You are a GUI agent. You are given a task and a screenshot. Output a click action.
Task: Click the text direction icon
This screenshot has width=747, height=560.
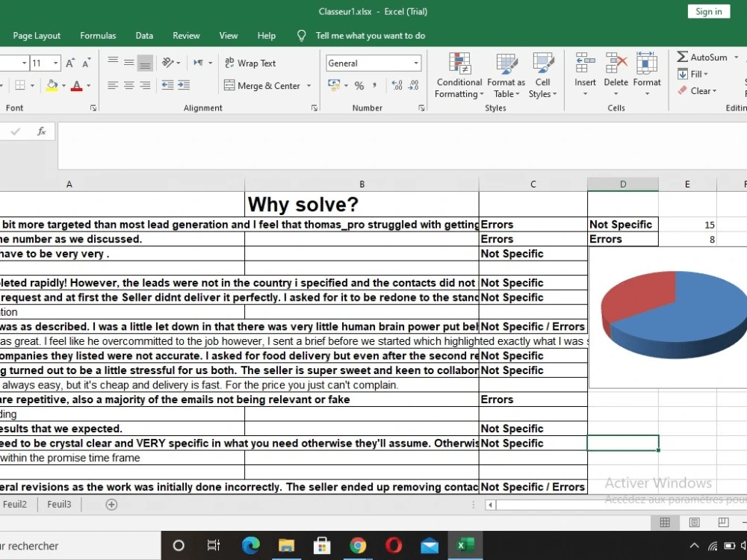click(198, 63)
